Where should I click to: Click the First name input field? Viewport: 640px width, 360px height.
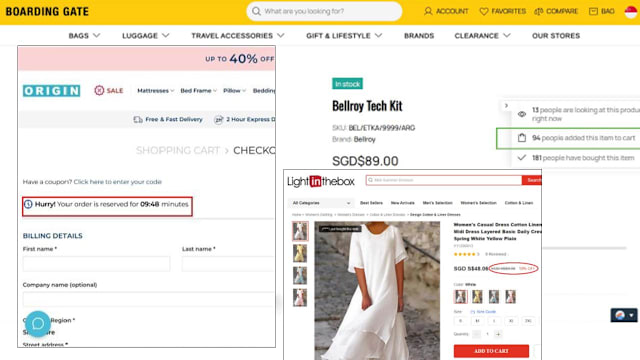96,264
